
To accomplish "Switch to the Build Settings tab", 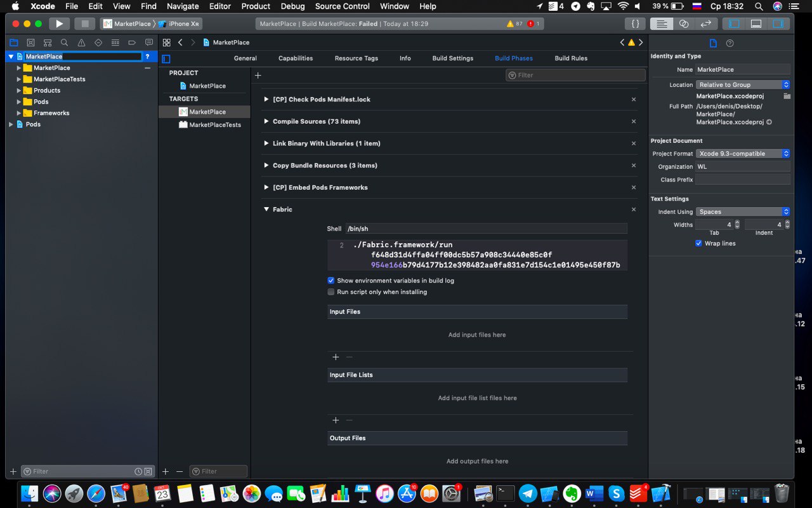I will [x=453, y=58].
